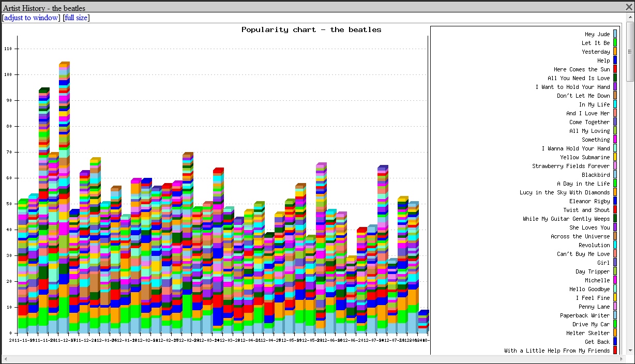
Task: Click the 110 y-axis label
Action: click(8, 49)
